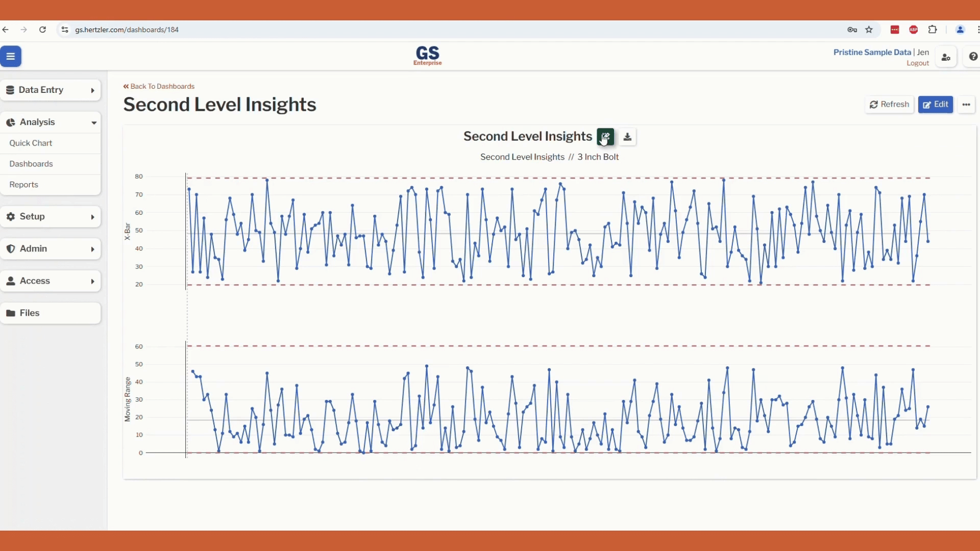Click the green chart edit icon

(605, 137)
